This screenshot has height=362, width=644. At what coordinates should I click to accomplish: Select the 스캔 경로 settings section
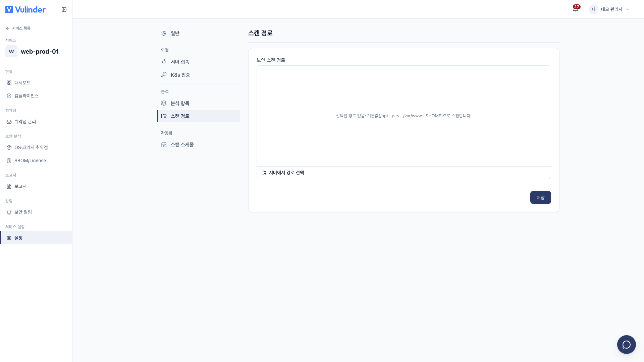click(x=199, y=116)
